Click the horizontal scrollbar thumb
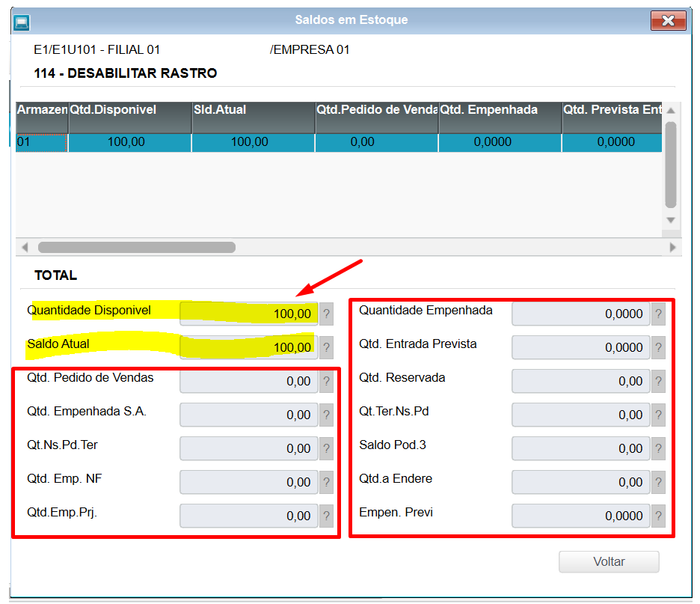 (137, 247)
